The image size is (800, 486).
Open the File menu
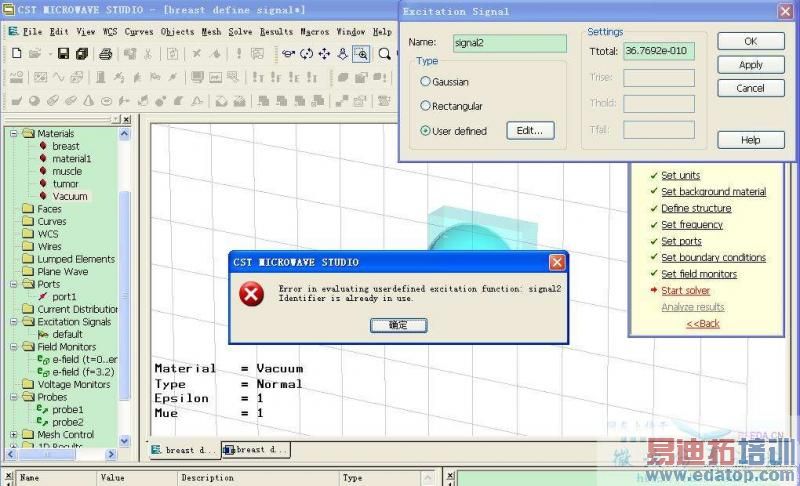32,32
